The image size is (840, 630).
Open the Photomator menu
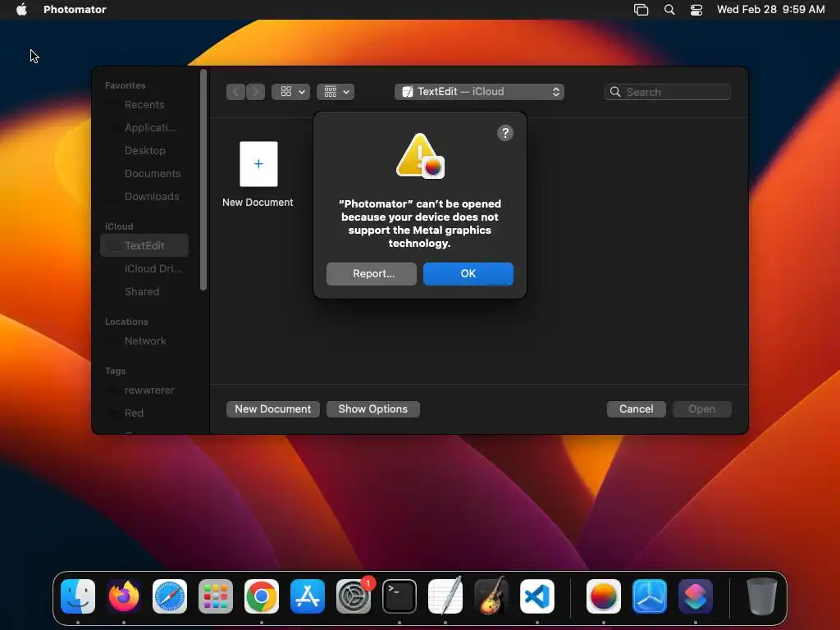[75, 9]
